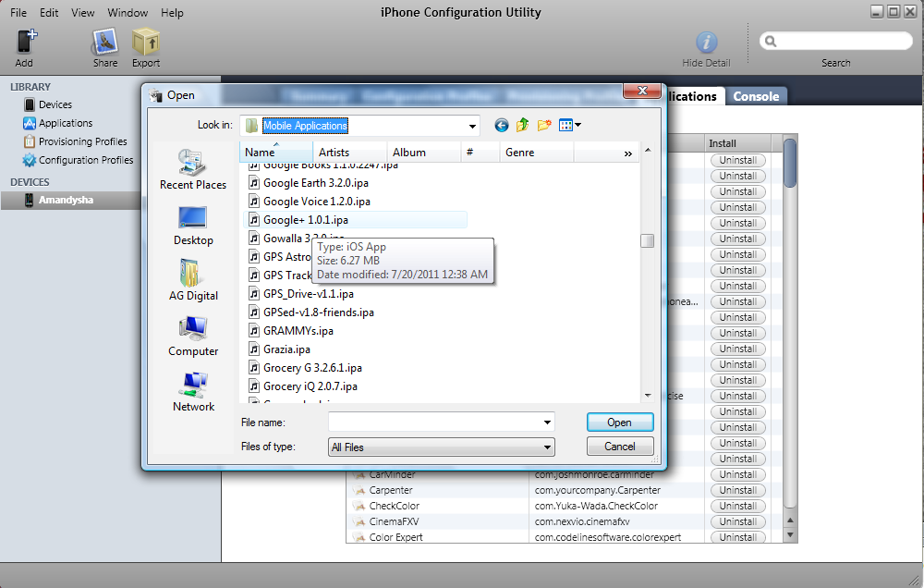Create a new folder in Open dialog
The height and width of the screenshot is (588, 924).
pyautogui.click(x=544, y=125)
